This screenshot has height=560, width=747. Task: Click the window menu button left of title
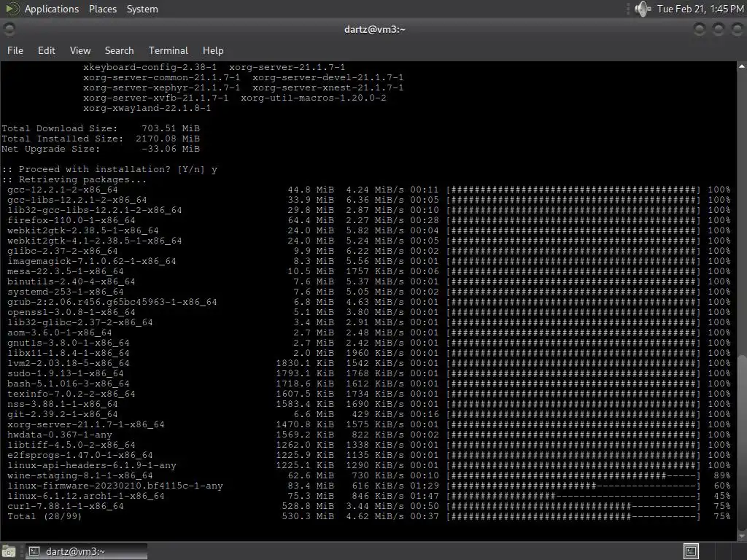point(9,29)
